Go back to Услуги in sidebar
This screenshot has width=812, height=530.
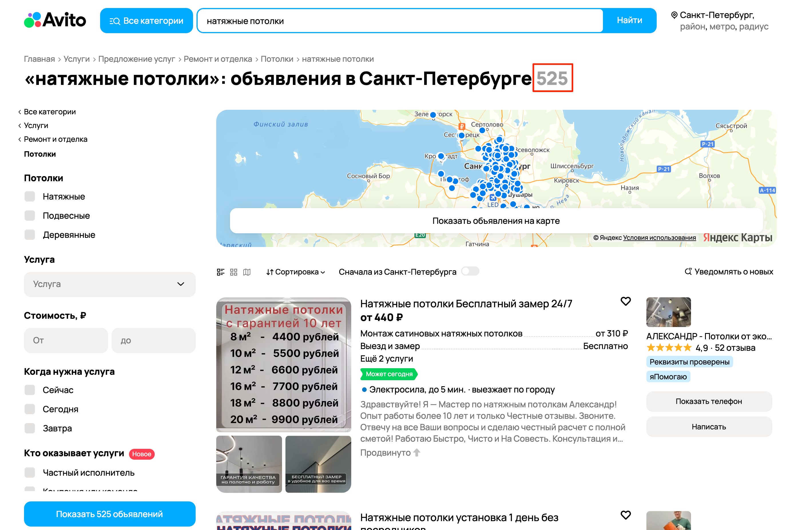pos(36,125)
